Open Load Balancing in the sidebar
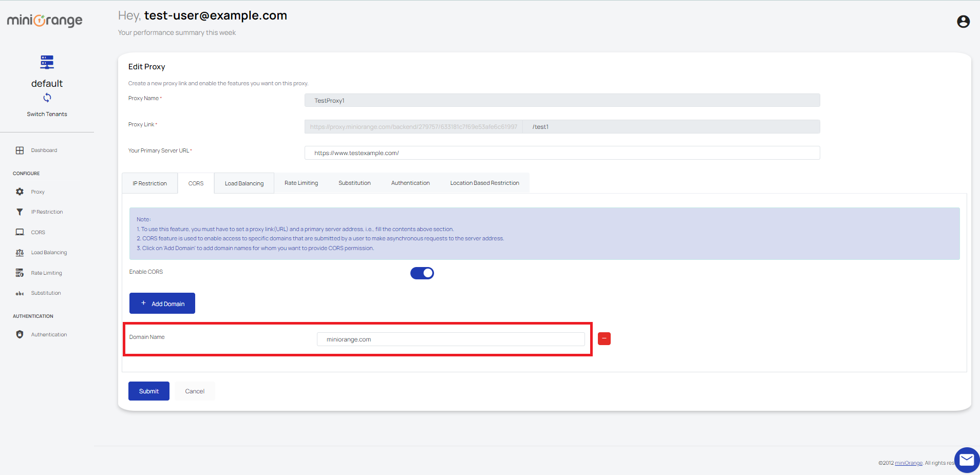This screenshot has width=980, height=475. click(49, 253)
